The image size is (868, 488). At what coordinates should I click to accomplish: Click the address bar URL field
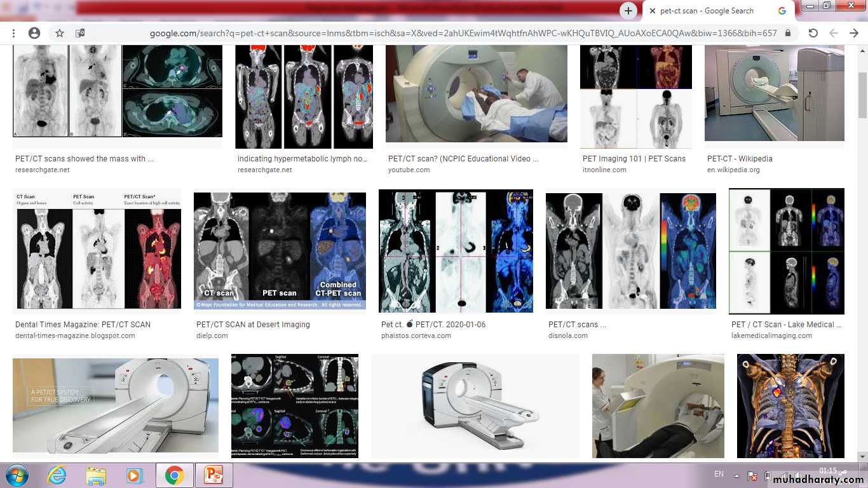click(x=463, y=33)
